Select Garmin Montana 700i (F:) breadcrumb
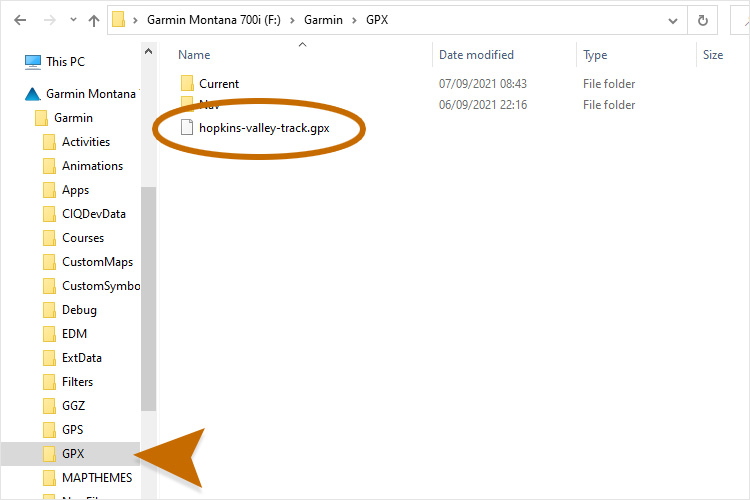750x500 pixels. (x=213, y=20)
